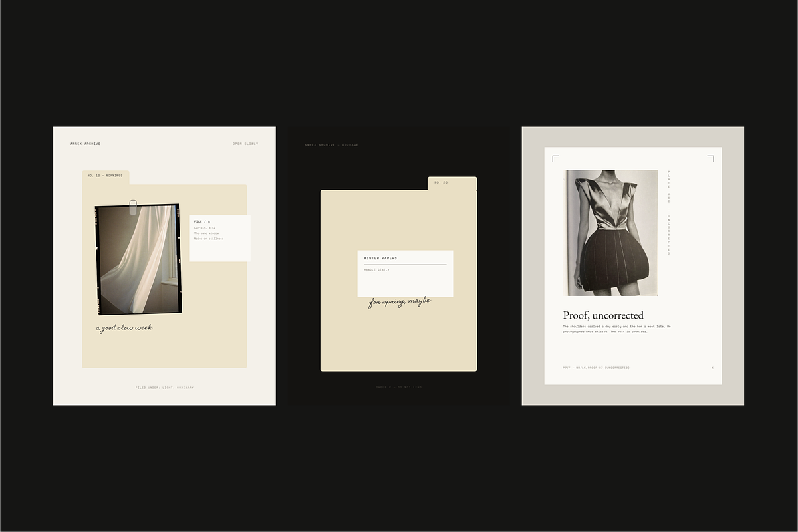This screenshot has height=532, width=798.
Task: Click the 'Notes on stillness' line
Action: point(209,239)
